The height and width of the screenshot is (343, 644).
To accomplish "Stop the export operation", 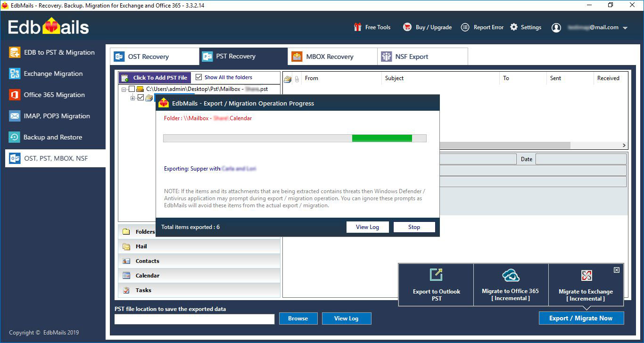I will click(x=414, y=227).
